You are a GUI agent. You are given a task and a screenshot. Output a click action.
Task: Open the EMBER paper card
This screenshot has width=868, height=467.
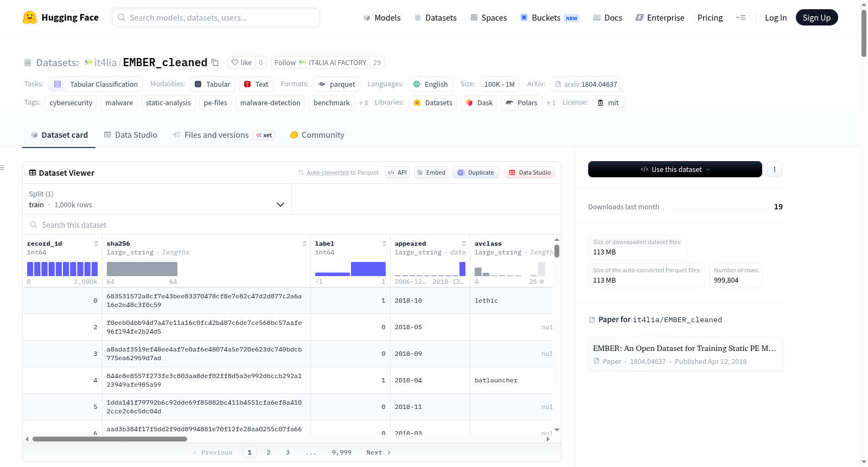(685, 354)
